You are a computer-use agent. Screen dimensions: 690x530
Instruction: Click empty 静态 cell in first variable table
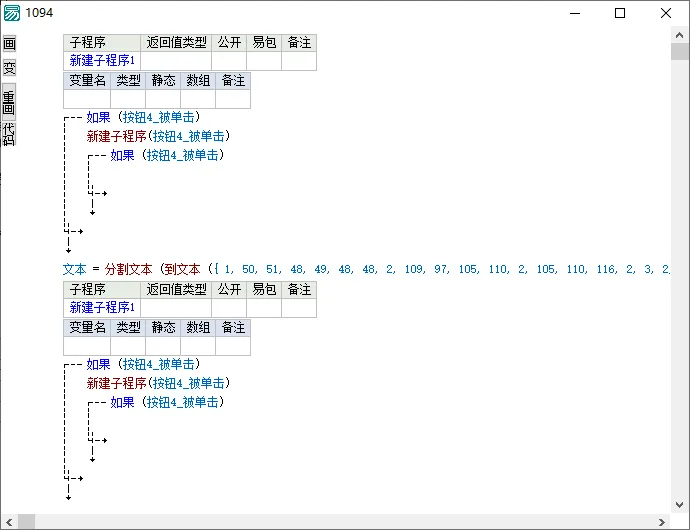pyautogui.click(x=164, y=99)
